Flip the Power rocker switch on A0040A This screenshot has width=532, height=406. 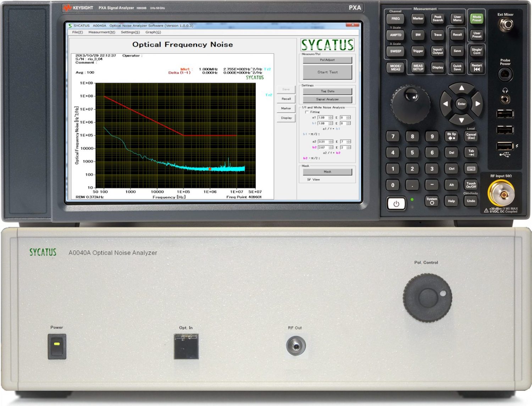tap(57, 346)
